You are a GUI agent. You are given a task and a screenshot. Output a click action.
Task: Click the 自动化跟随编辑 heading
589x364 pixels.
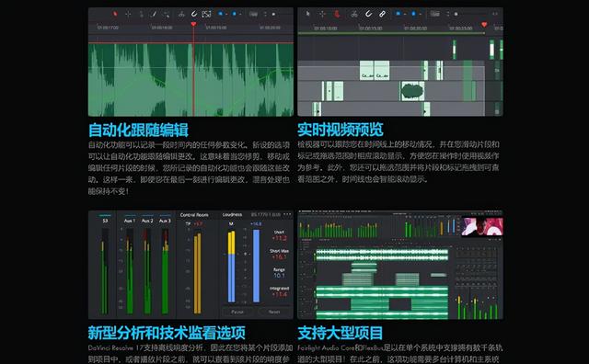point(138,131)
